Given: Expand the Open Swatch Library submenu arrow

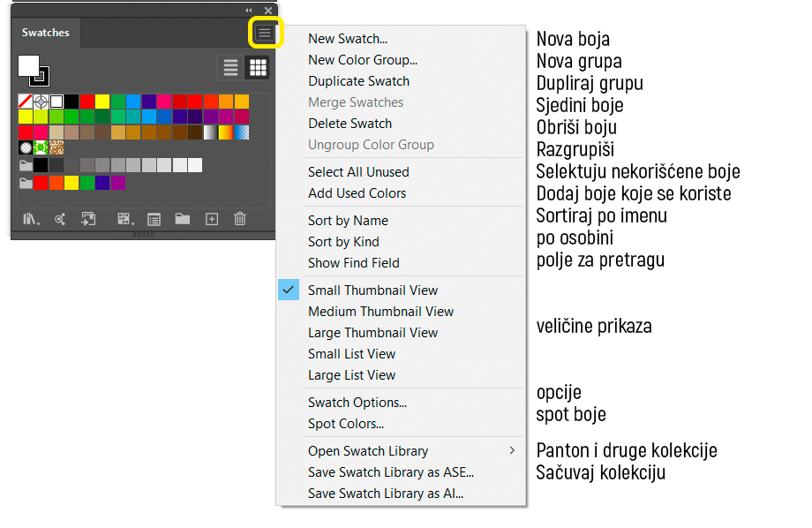Looking at the screenshot, I should 512,450.
